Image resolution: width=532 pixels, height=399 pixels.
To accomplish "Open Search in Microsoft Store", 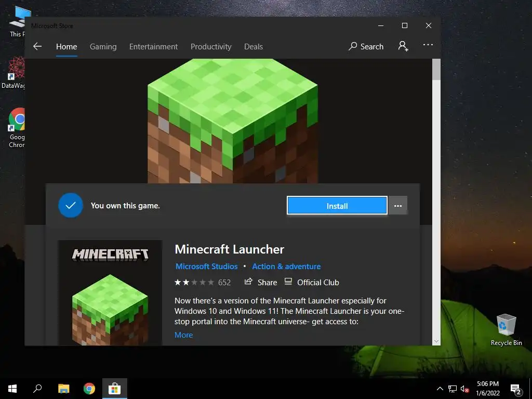I will coord(366,46).
